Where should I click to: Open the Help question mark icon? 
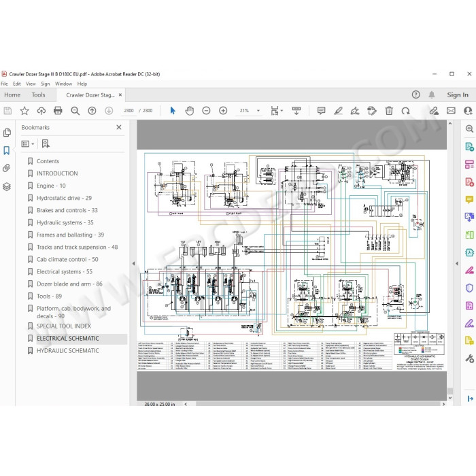[x=416, y=95]
